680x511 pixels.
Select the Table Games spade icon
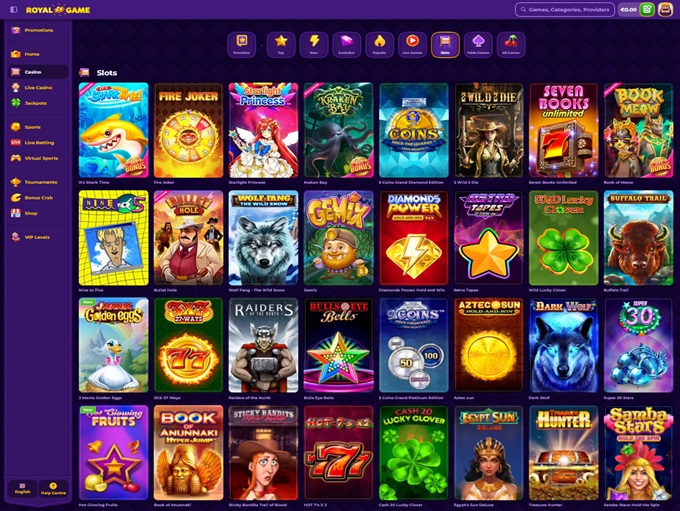click(x=478, y=45)
